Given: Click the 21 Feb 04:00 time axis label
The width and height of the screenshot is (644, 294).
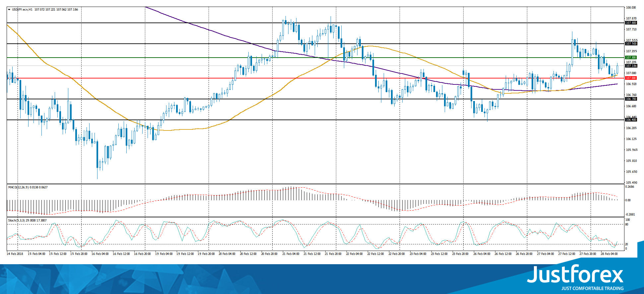Looking at the screenshot, I should (291, 254).
